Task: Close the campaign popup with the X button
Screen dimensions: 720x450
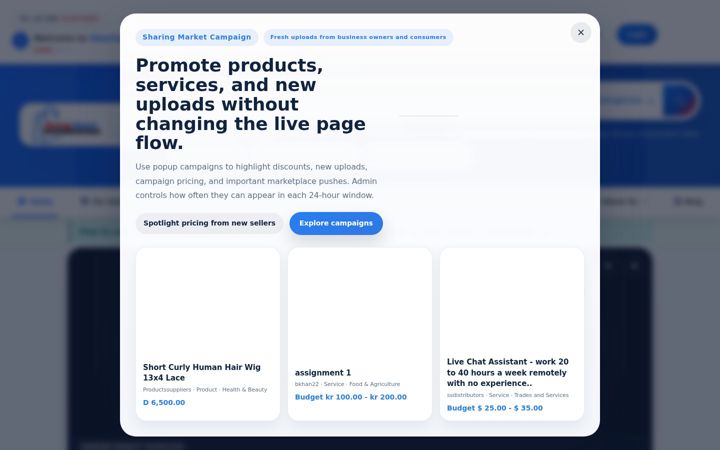Action: [580, 33]
